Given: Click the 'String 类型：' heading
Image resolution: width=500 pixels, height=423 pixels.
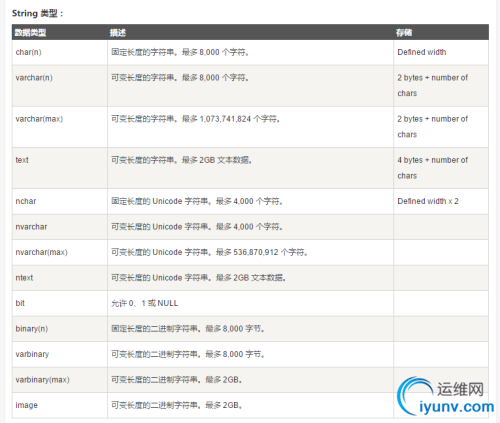Looking at the screenshot, I should [x=37, y=13].
